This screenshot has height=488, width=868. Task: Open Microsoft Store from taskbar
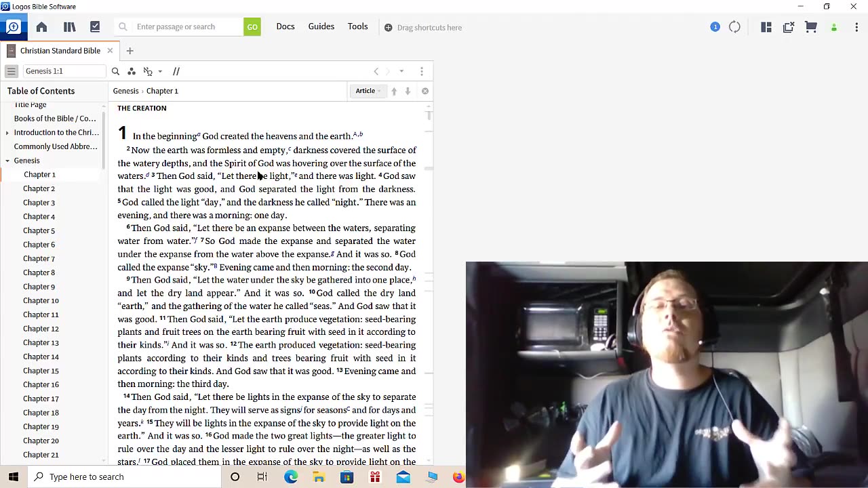click(x=347, y=477)
